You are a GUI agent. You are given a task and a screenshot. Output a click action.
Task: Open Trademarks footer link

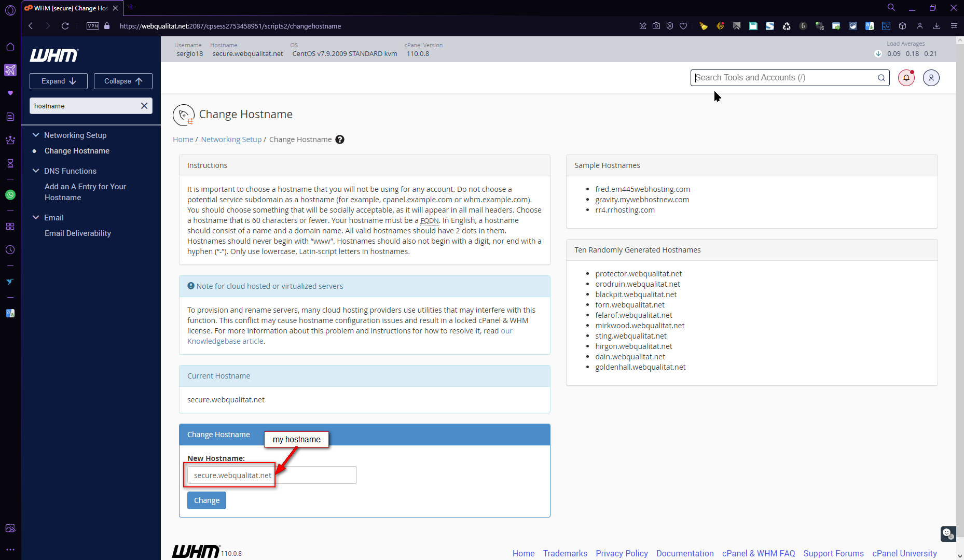coord(565,553)
